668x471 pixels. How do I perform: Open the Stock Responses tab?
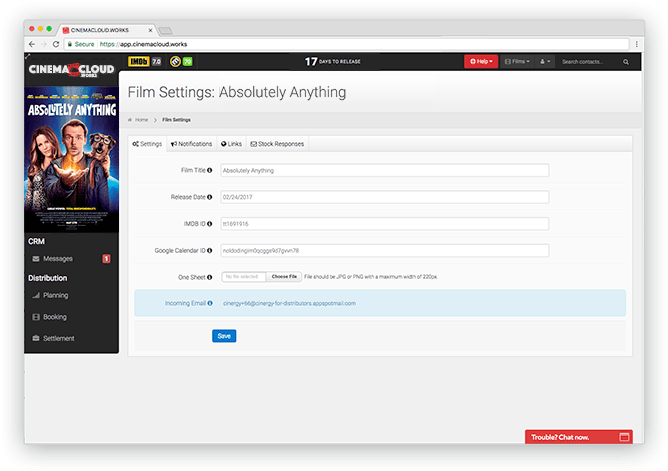click(277, 144)
